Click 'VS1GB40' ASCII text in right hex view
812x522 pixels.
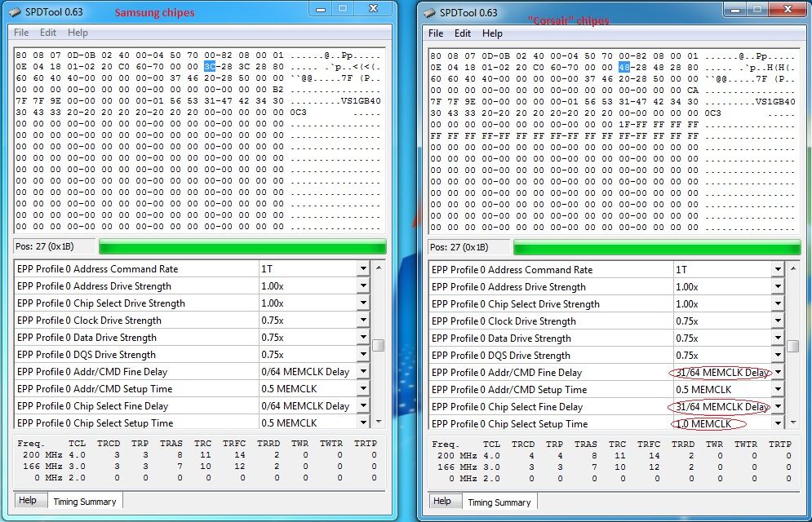(x=775, y=102)
